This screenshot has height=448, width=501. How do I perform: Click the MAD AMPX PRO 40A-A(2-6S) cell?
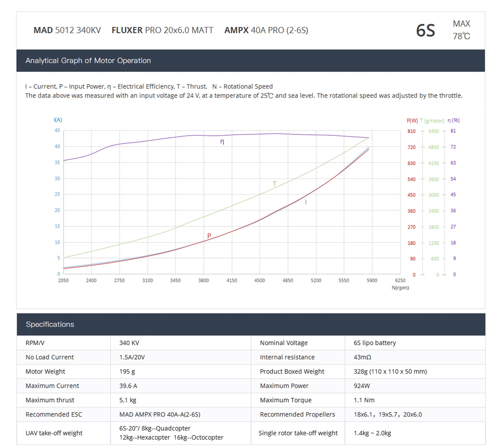pos(160,414)
